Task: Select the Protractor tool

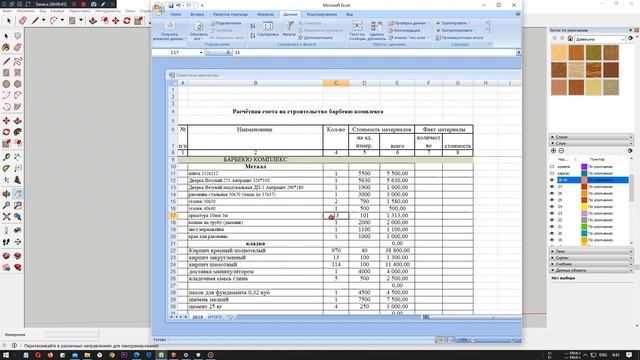Action: click(6, 168)
